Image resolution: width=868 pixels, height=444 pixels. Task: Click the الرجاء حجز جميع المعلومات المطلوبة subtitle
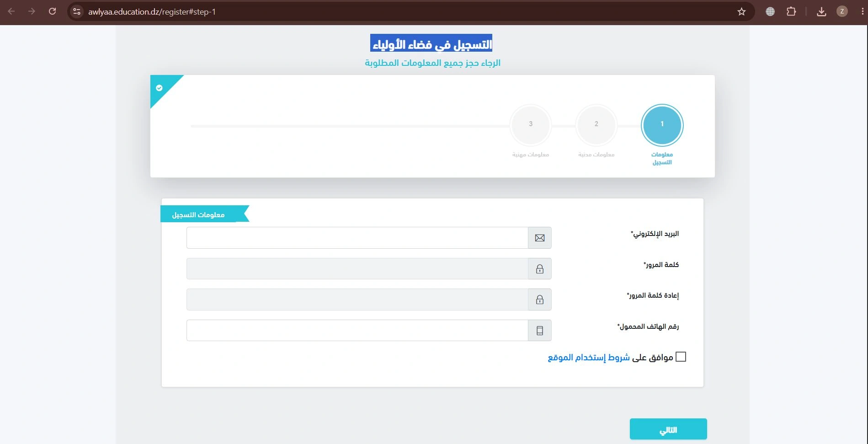(x=432, y=63)
